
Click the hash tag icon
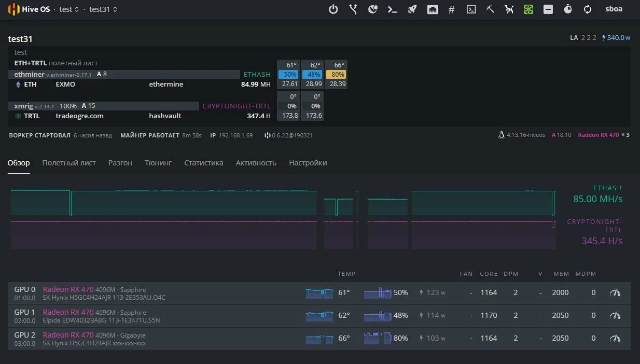coord(452,9)
